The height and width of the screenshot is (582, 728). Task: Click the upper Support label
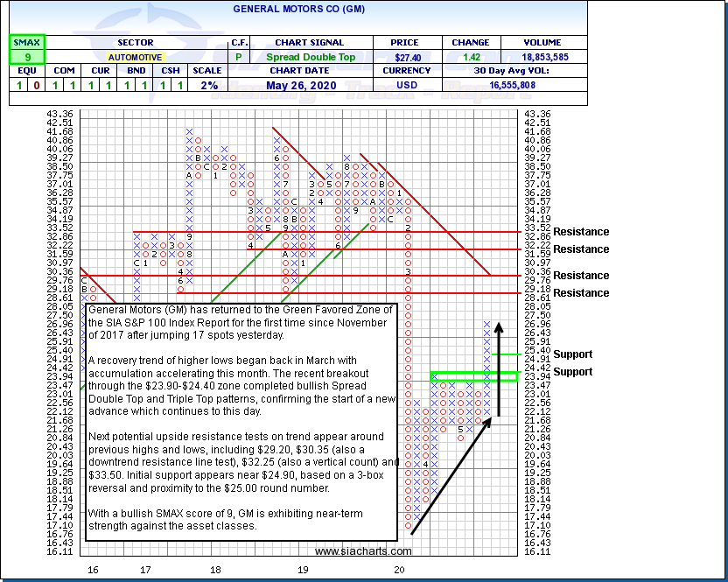(x=572, y=354)
